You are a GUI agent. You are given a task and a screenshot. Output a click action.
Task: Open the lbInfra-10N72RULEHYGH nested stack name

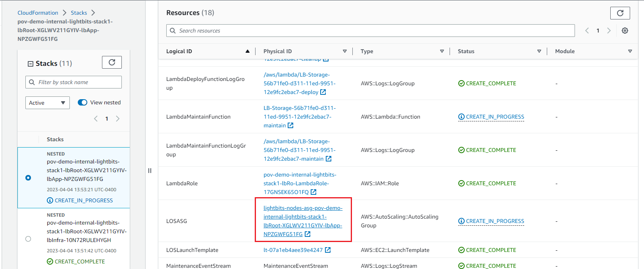(87, 231)
